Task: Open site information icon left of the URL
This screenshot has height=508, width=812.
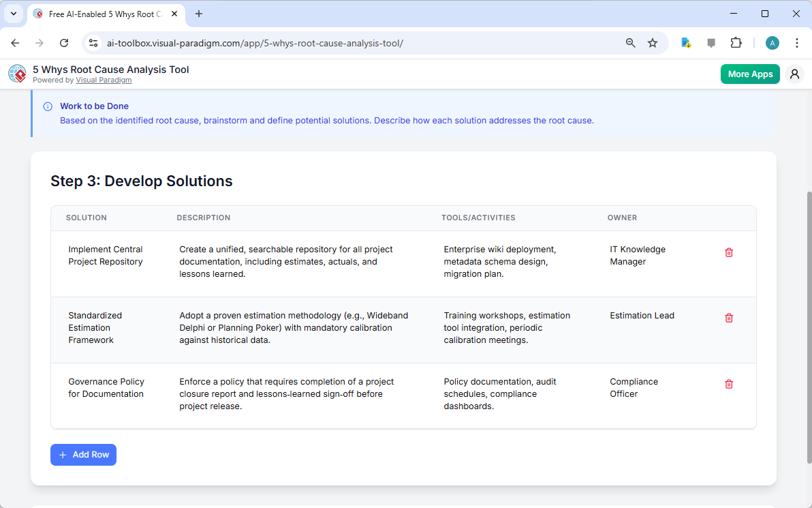Action: pos(93,42)
